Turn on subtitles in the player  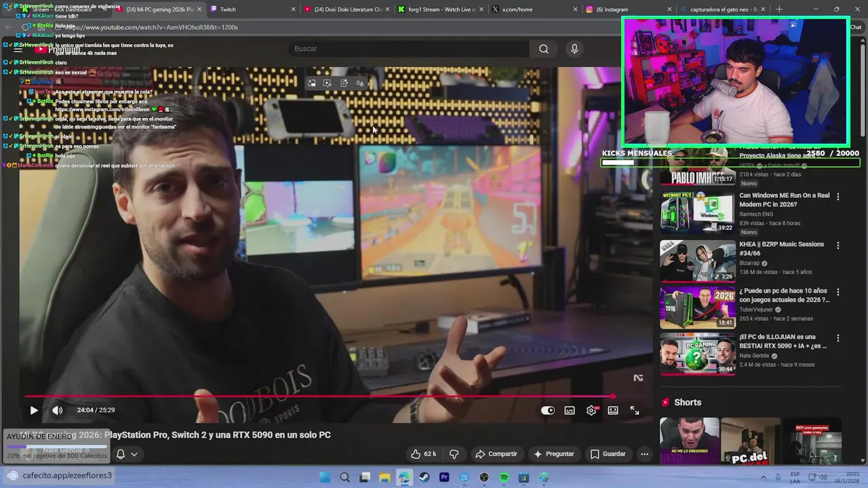pyautogui.click(x=570, y=410)
